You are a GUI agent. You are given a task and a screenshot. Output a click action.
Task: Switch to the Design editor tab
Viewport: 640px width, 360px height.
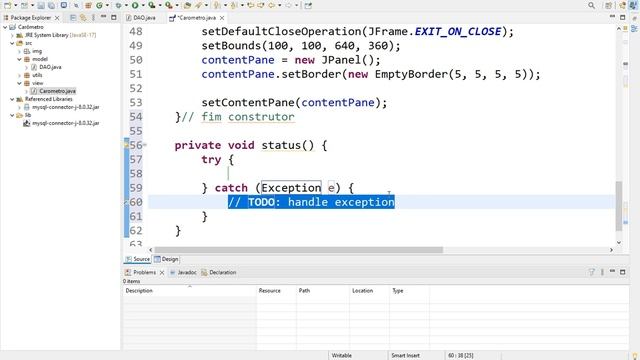167,259
